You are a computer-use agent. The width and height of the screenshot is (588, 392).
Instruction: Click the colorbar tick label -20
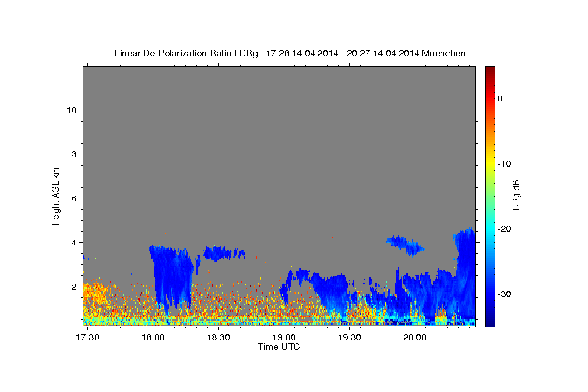click(505, 229)
